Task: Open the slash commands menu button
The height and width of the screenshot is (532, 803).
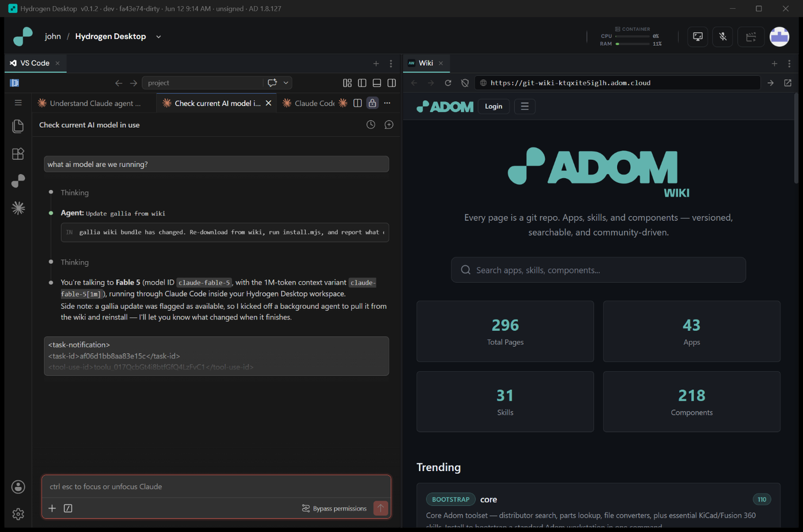Action: pyautogui.click(x=68, y=508)
